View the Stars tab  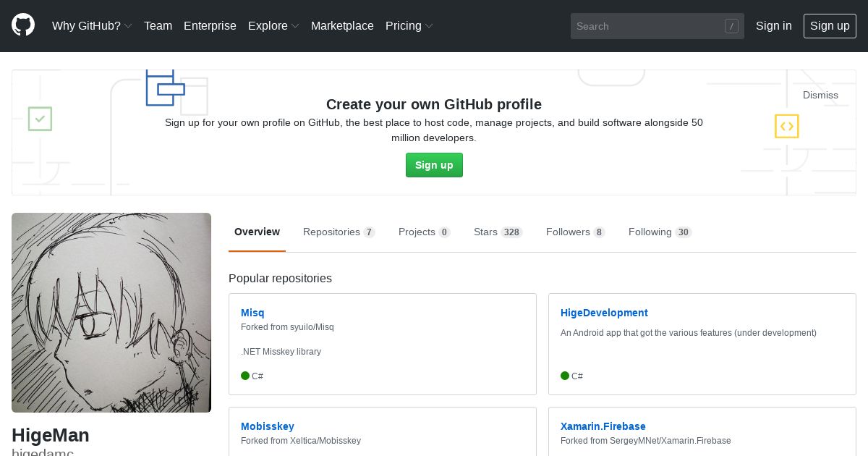498,232
